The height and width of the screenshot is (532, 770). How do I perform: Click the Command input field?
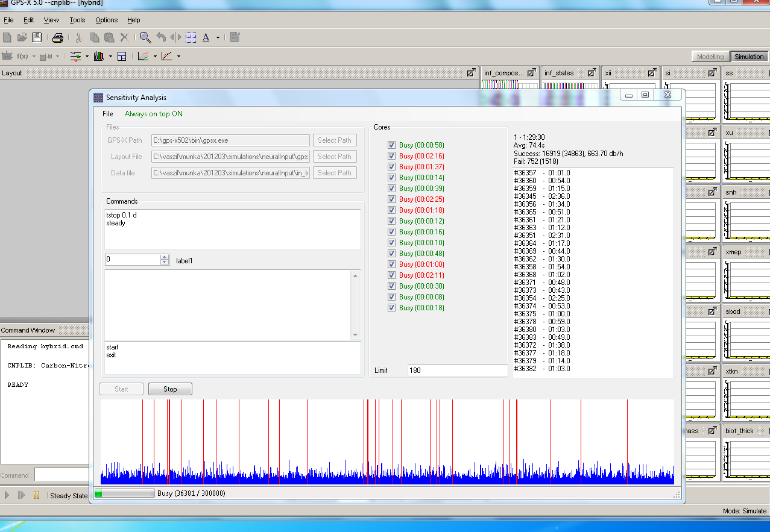(62, 475)
